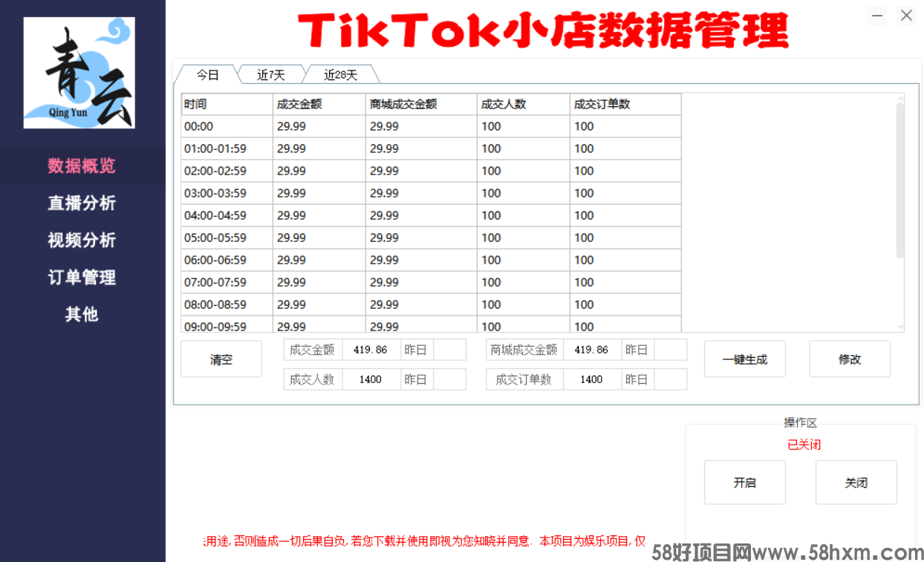Open the 其他 sidebar section
Image resolution: width=924 pixels, height=562 pixels.
82,314
